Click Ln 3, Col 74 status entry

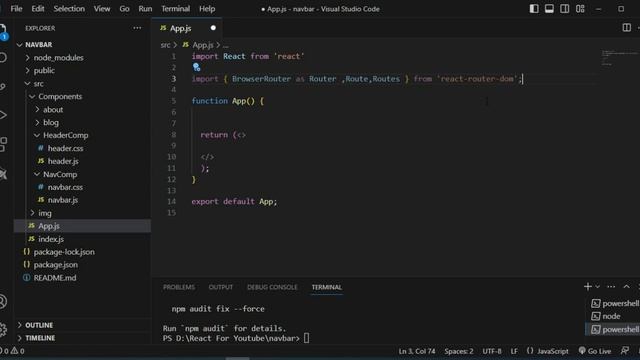point(417,351)
